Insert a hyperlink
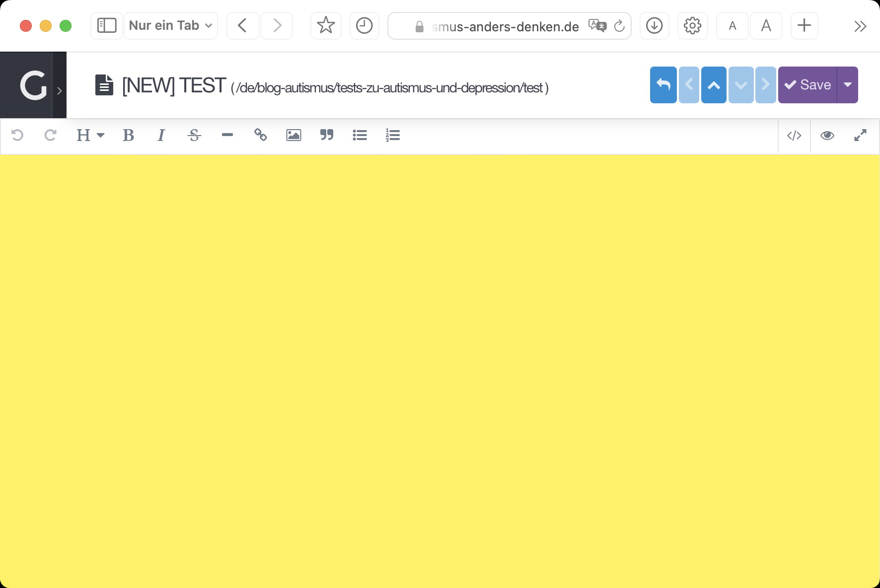Screen dimensions: 880x588 [261, 135]
